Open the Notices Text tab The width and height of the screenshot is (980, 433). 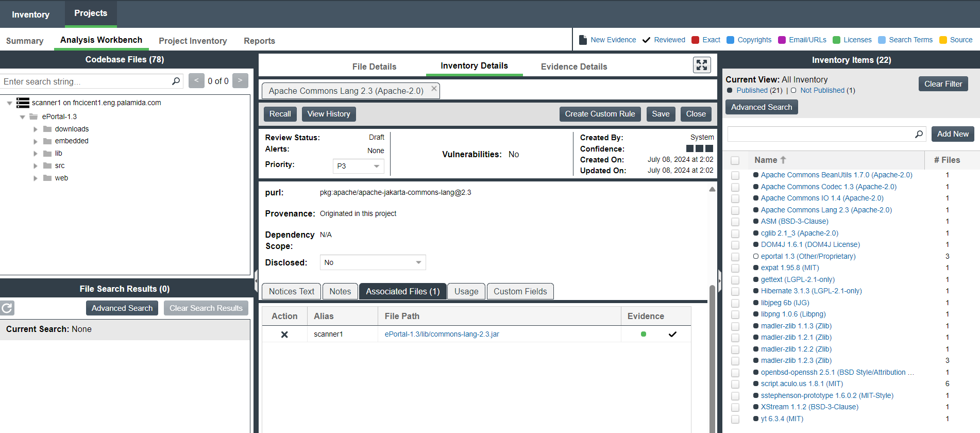point(291,291)
